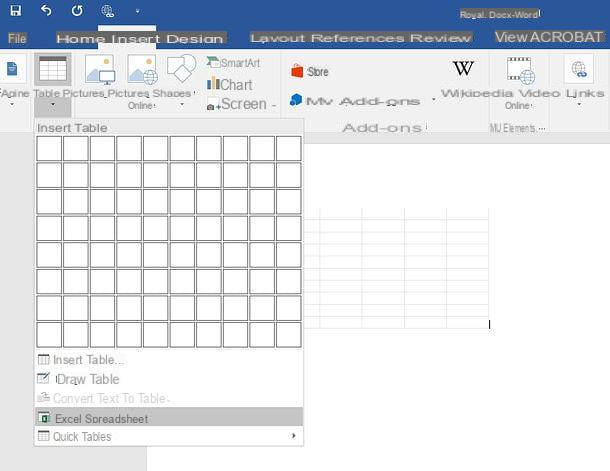Click the Add-ons group label
Viewport: 610px width, 471px height.
click(x=383, y=128)
